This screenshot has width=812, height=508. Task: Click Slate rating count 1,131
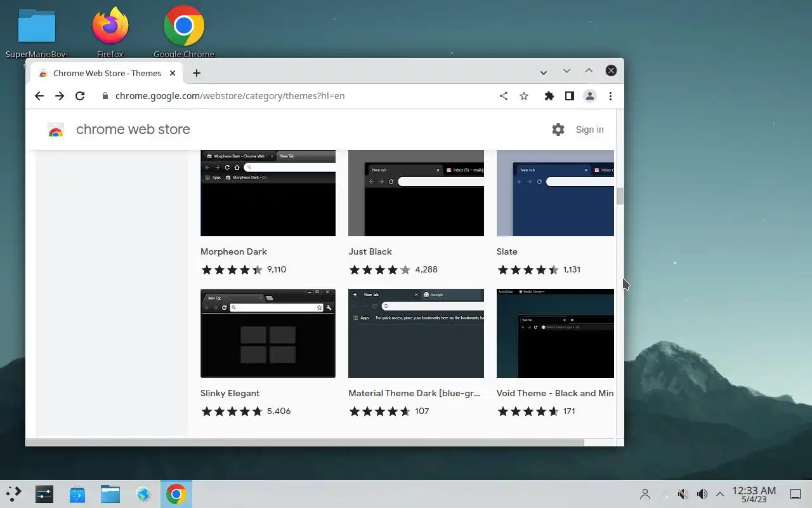pos(572,269)
